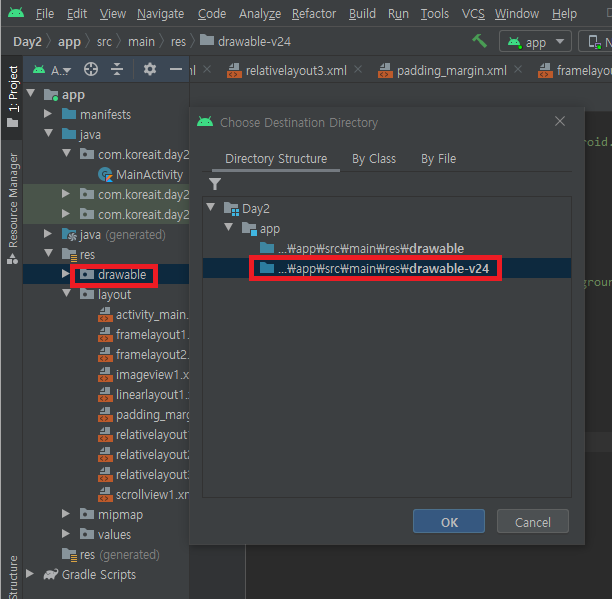Click the locate opened file crosshair icon

[x=91, y=69]
